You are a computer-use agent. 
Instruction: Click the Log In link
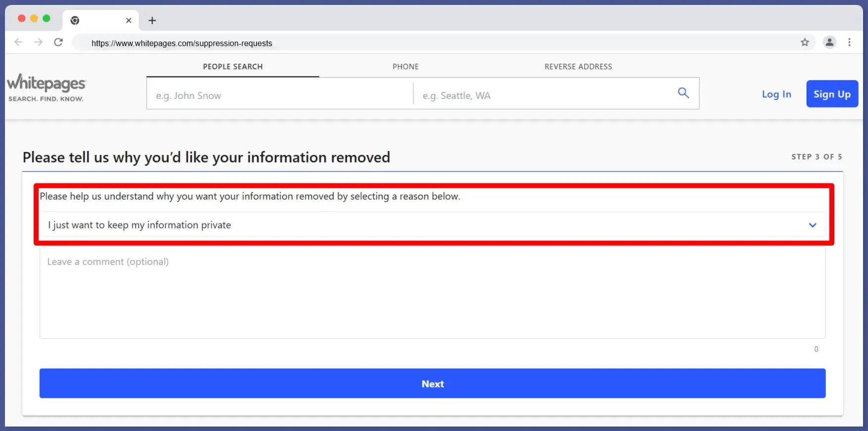coord(776,94)
